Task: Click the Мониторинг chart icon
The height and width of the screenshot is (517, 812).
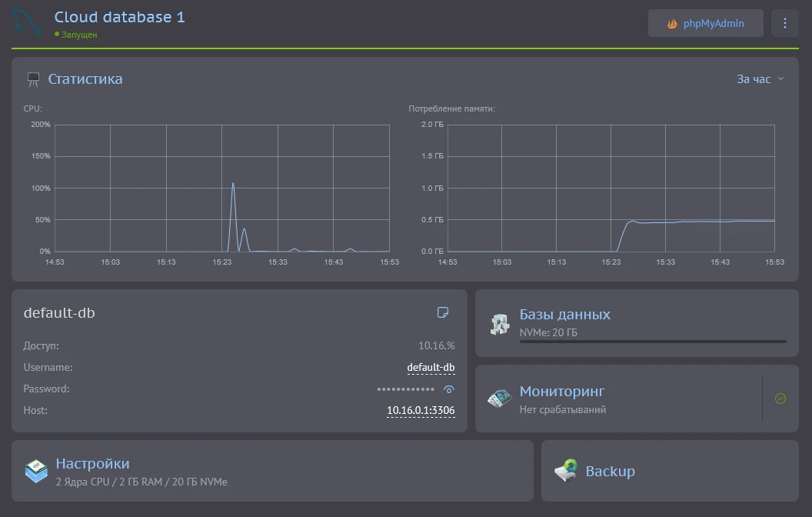Action: coord(499,399)
